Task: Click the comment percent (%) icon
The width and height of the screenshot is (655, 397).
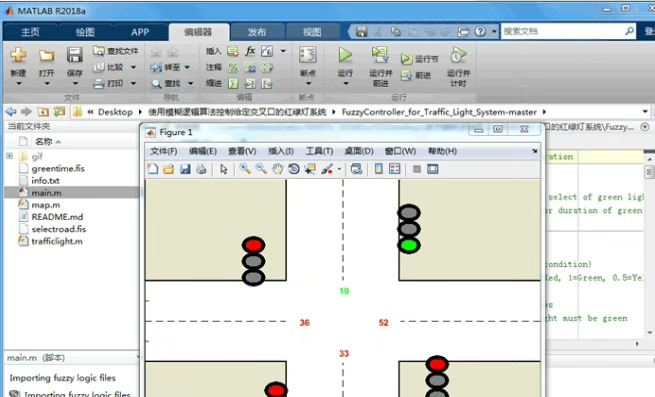Action: [x=233, y=67]
